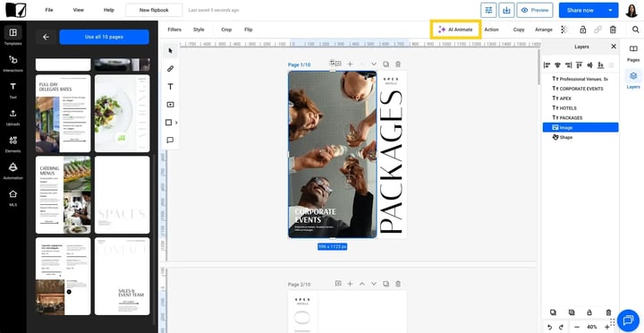Align layers right in Layers panel

[x=569, y=65]
